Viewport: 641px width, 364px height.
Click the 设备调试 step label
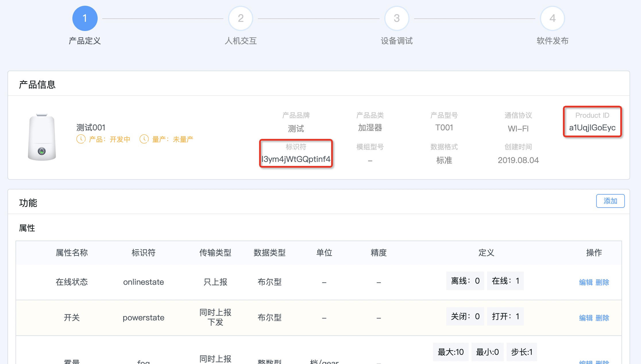click(x=397, y=41)
